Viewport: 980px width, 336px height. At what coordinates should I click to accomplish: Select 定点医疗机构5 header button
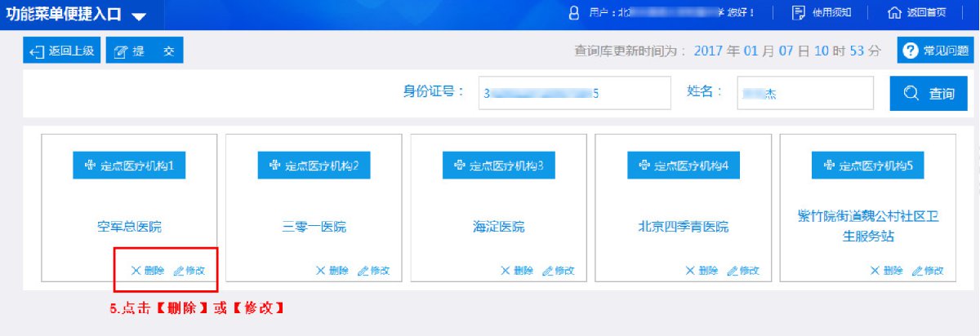[x=868, y=166]
